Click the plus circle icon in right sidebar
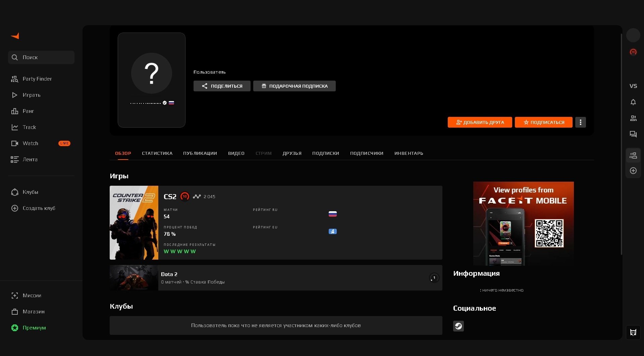 (x=633, y=171)
